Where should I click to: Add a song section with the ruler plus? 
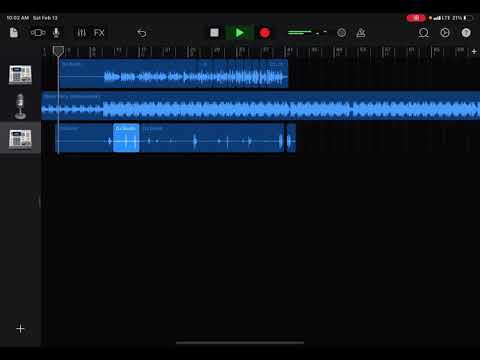[474, 52]
